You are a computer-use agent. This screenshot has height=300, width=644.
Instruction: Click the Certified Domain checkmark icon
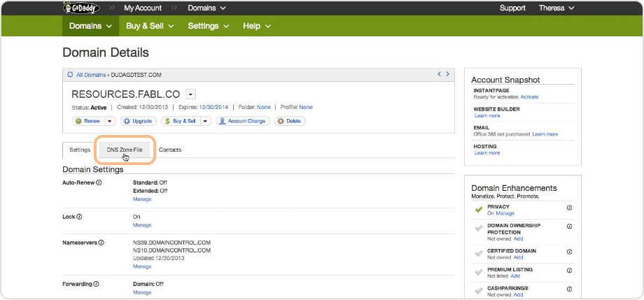[479, 254]
